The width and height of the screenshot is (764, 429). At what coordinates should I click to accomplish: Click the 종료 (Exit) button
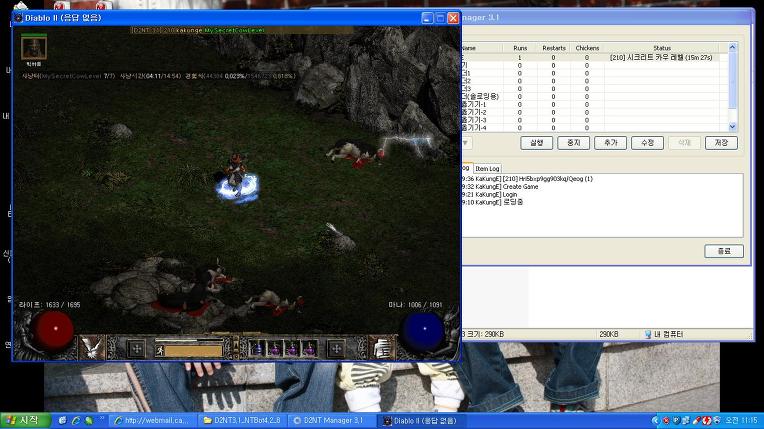point(723,251)
